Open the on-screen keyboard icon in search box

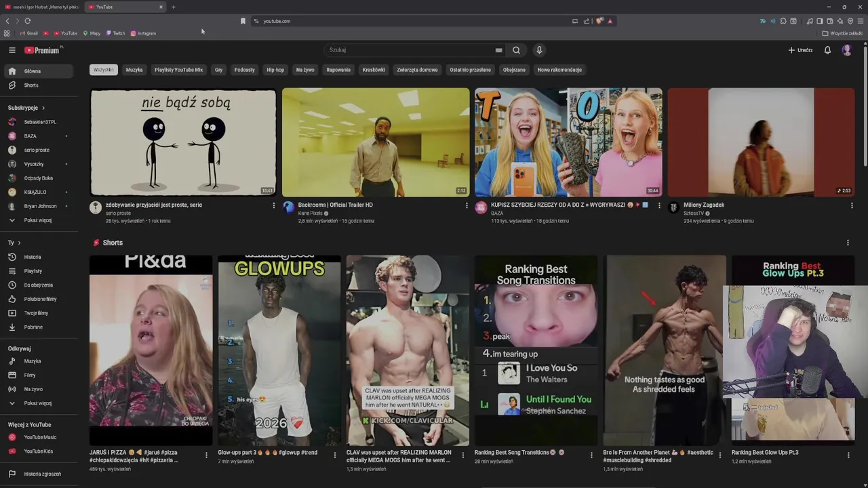click(498, 50)
